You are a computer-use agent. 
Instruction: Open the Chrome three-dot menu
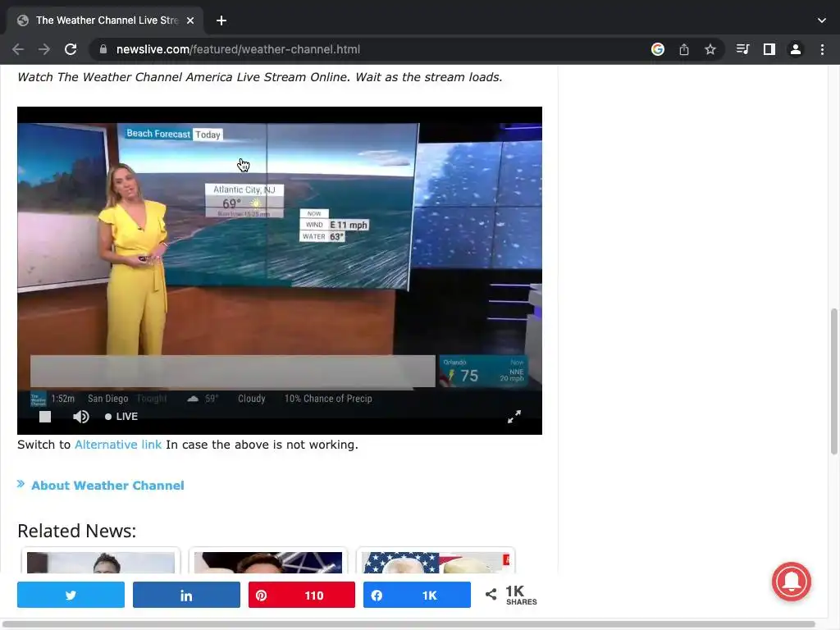(822, 49)
